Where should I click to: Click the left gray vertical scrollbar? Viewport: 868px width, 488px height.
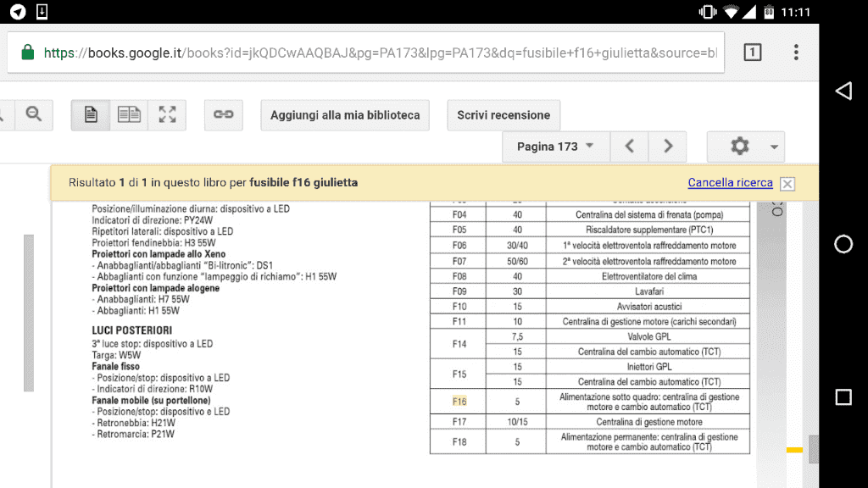pos(29,313)
